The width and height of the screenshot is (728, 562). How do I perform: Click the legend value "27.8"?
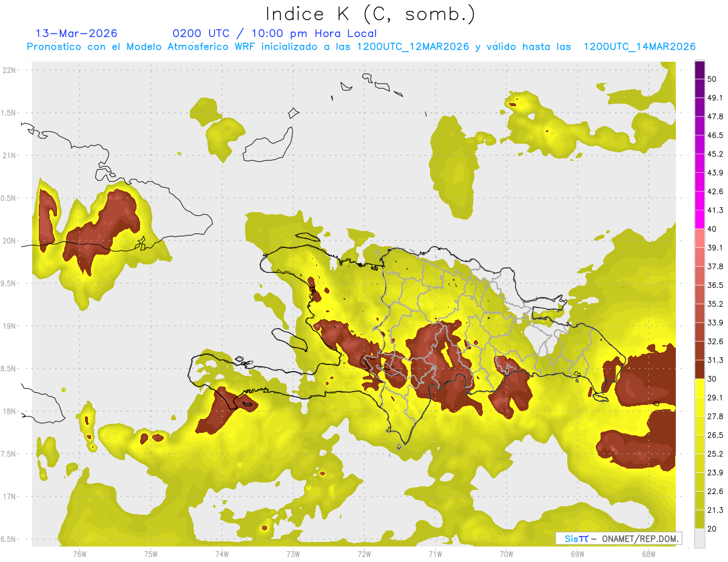(x=715, y=416)
